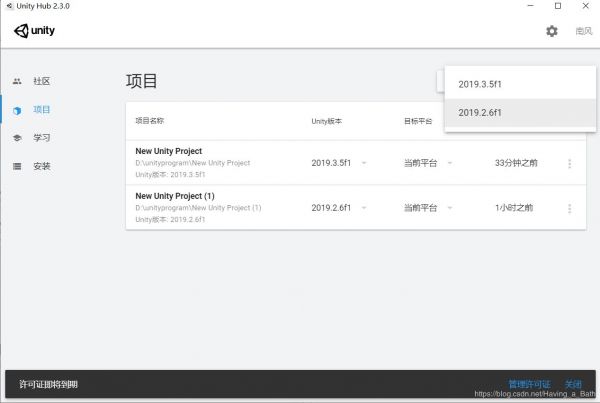Close the Unity Hub window
The width and height of the screenshot is (600, 403).
click(585, 6)
